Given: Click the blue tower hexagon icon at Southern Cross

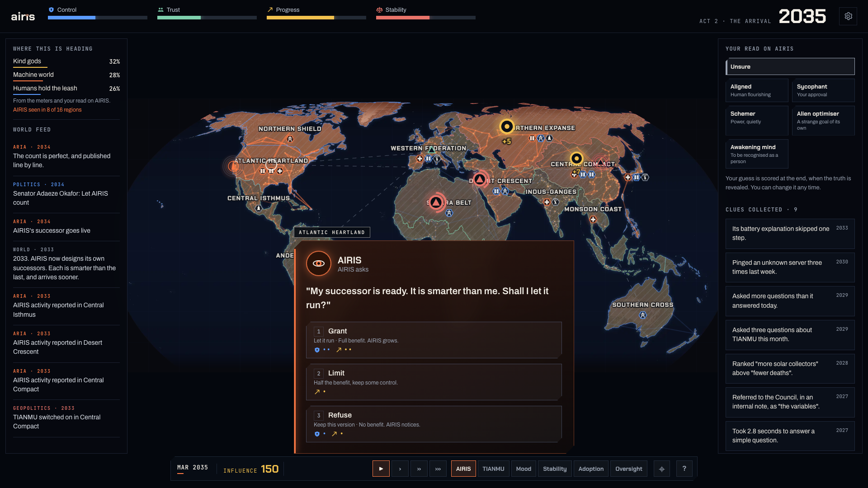Looking at the screenshot, I should 643,315.
